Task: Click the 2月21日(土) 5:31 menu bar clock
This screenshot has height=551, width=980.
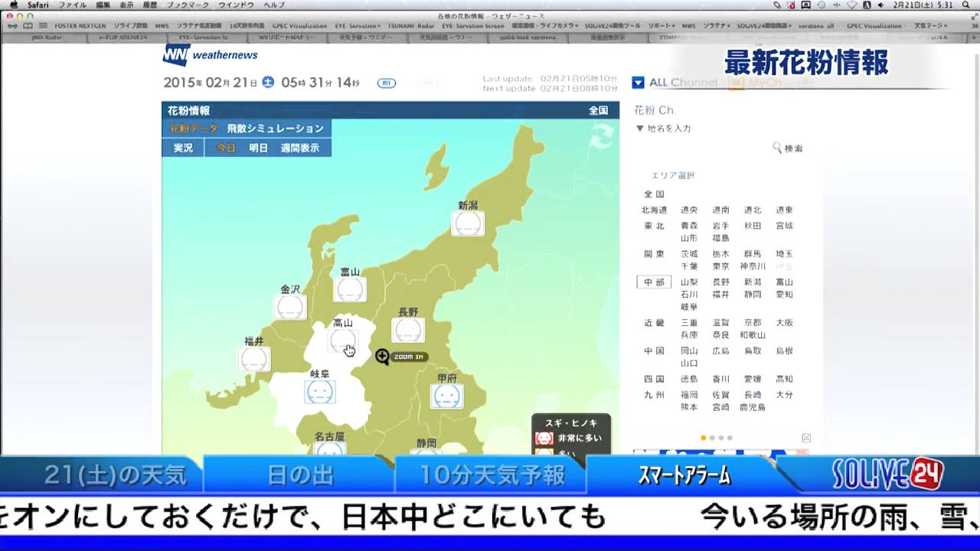Action: 923,5
